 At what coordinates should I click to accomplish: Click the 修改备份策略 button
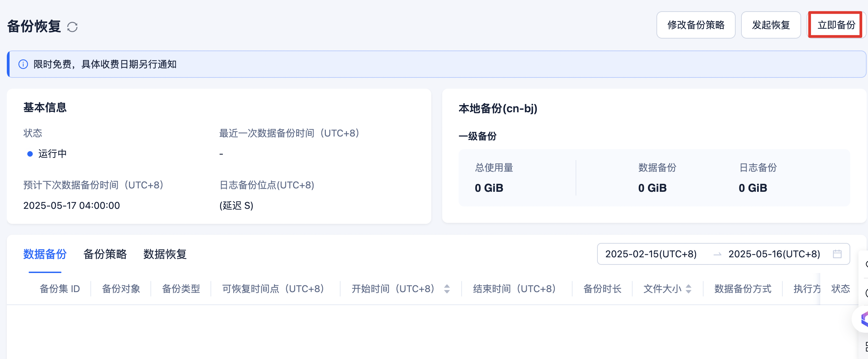coord(696,25)
